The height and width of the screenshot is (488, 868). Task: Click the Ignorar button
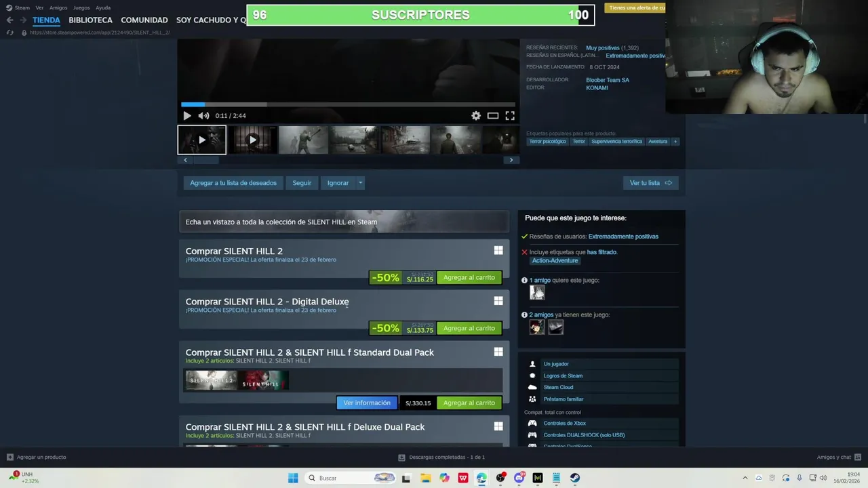pyautogui.click(x=338, y=183)
